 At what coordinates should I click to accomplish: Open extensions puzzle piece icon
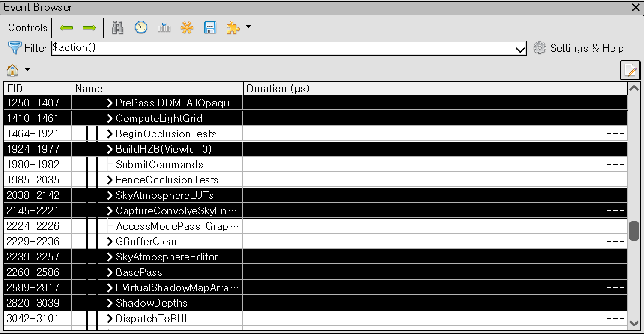[x=233, y=28]
